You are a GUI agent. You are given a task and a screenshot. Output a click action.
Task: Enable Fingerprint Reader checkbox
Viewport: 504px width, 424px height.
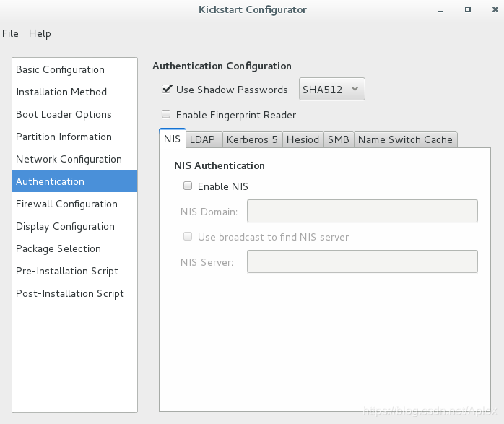(166, 114)
